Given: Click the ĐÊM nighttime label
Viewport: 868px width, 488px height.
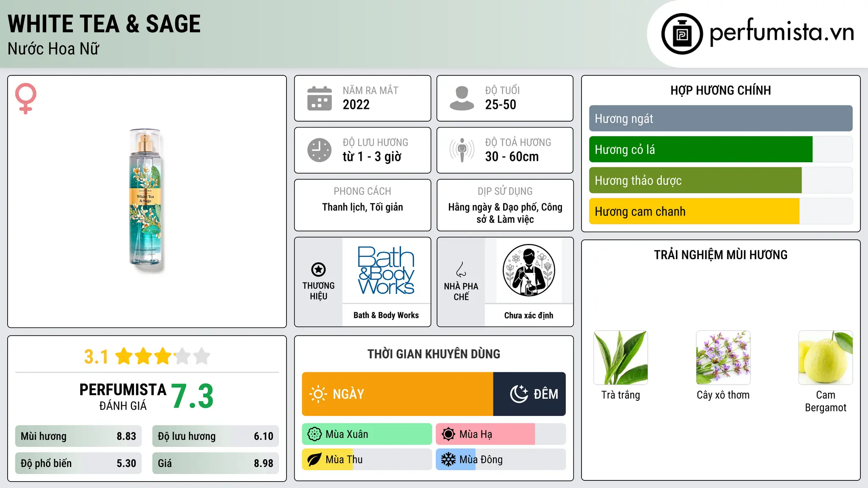Looking at the screenshot, I should [546, 394].
